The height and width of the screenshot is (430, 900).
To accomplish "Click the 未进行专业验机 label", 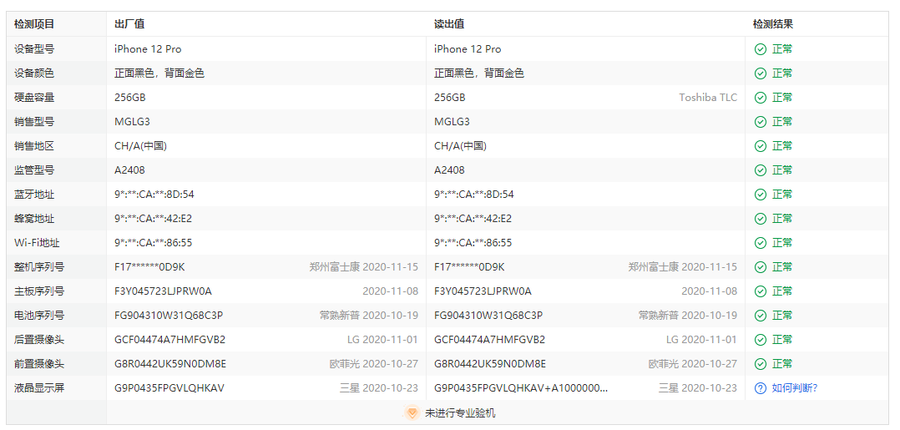I will pos(460,413).
